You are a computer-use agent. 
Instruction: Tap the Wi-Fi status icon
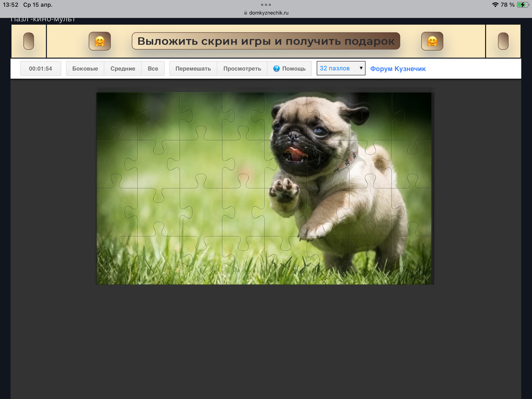(x=495, y=5)
